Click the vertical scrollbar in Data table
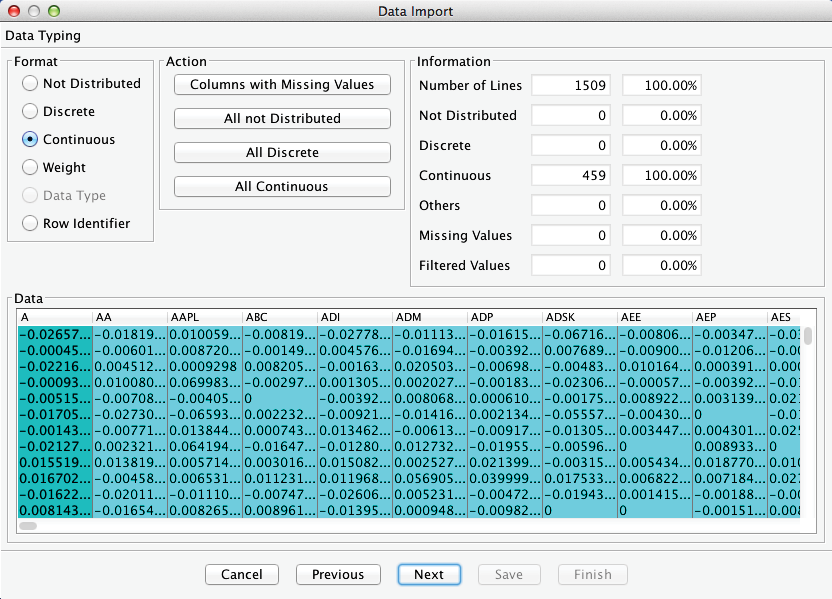This screenshot has width=832, height=599. [x=808, y=337]
